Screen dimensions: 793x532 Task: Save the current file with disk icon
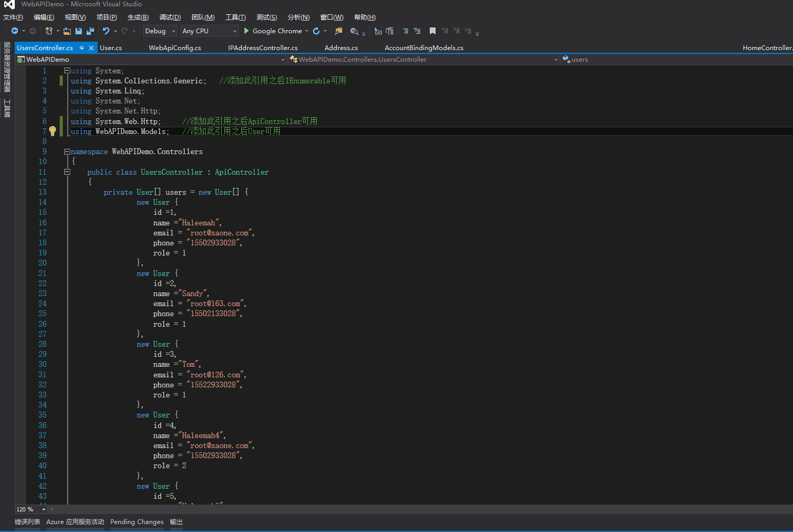79,31
